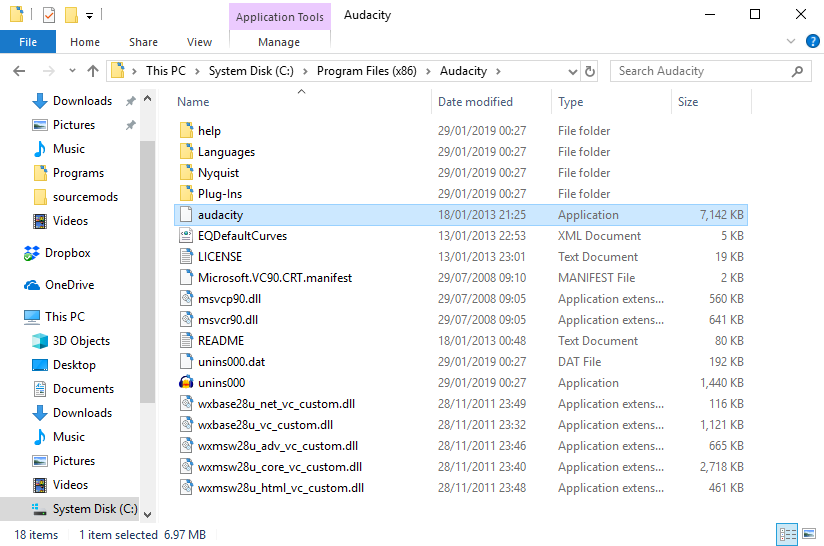Expand the chevron after Audacity in path
This screenshot has height=546, width=824.
[x=498, y=71]
